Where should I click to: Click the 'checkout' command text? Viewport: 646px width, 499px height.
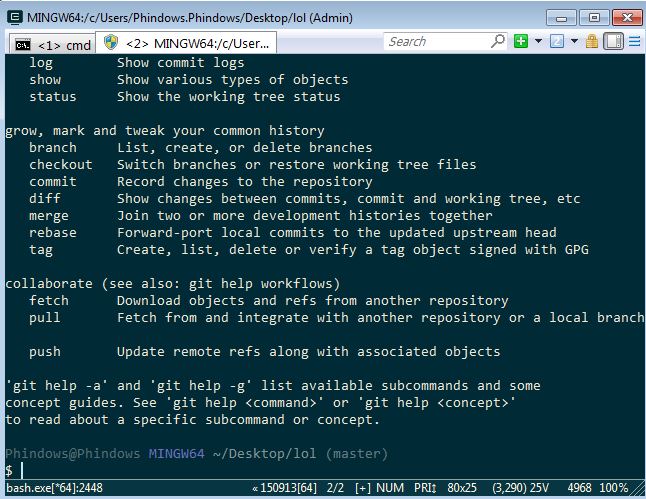pos(61,164)
